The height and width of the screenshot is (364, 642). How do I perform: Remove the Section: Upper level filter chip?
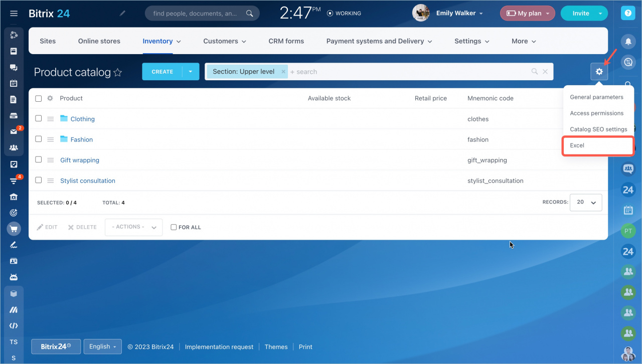[x=283, y=72]
